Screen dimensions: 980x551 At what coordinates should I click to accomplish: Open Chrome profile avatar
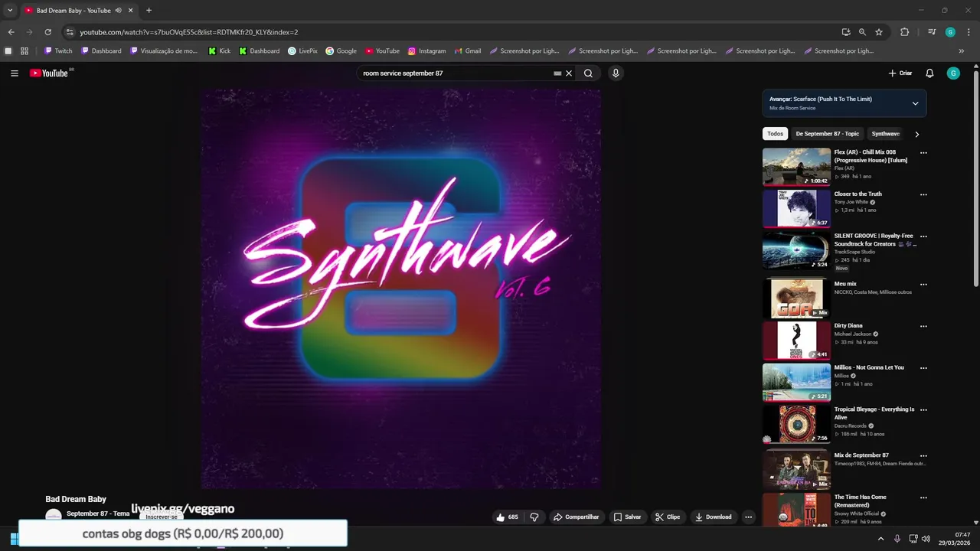click(x=950, y=32)
